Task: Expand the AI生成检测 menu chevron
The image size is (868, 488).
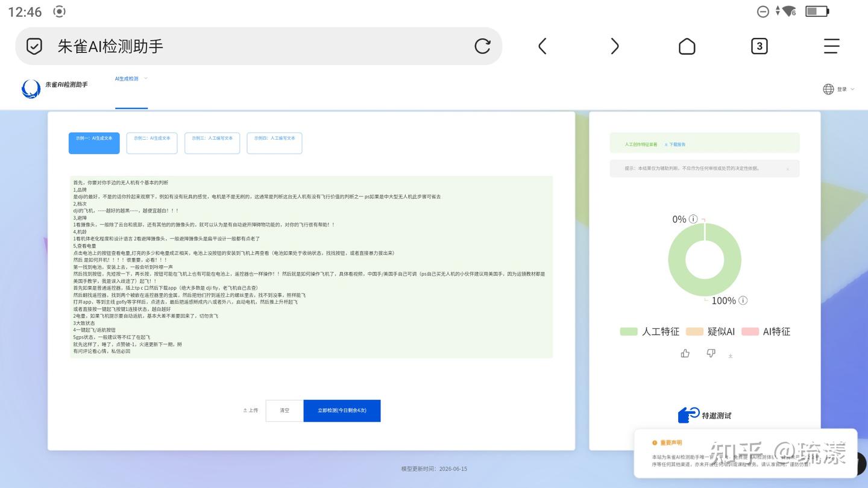Action: [145, 78]
